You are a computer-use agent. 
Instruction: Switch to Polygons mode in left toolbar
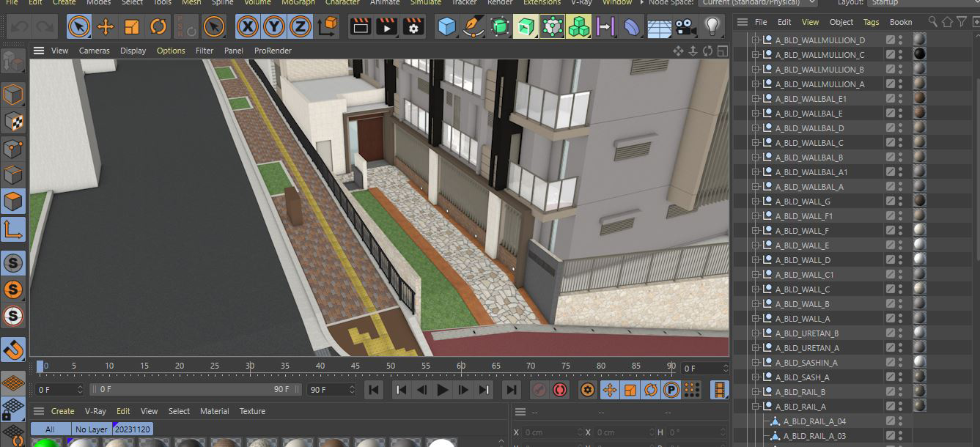pos(13,201)
